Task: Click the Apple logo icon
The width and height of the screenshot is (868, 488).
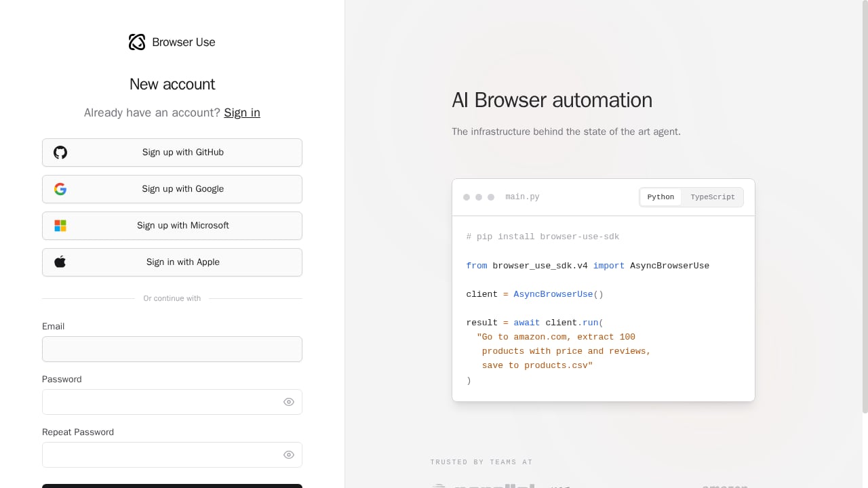Action: click(60, 262)
